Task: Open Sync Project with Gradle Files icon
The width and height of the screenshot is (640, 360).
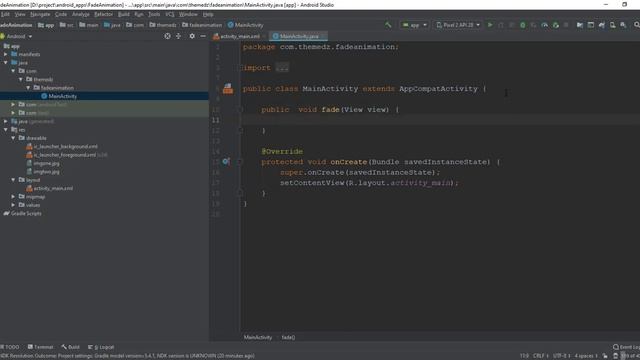Action: point(602,25)
